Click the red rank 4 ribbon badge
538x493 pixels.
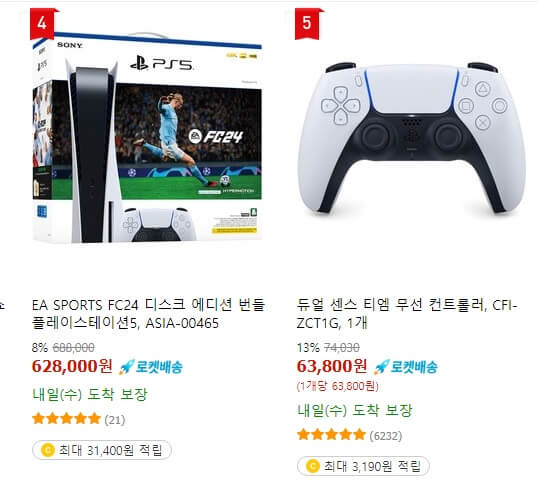click(x=43, y=23)
